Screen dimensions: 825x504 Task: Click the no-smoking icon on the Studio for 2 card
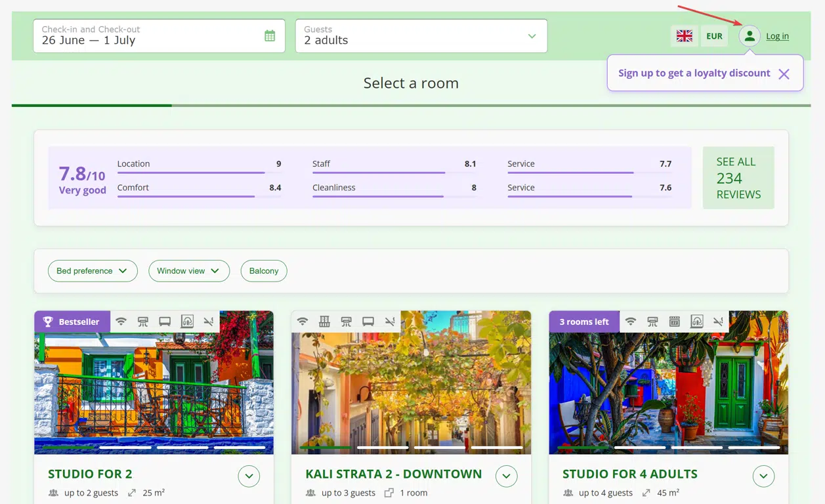pos(209,322)
